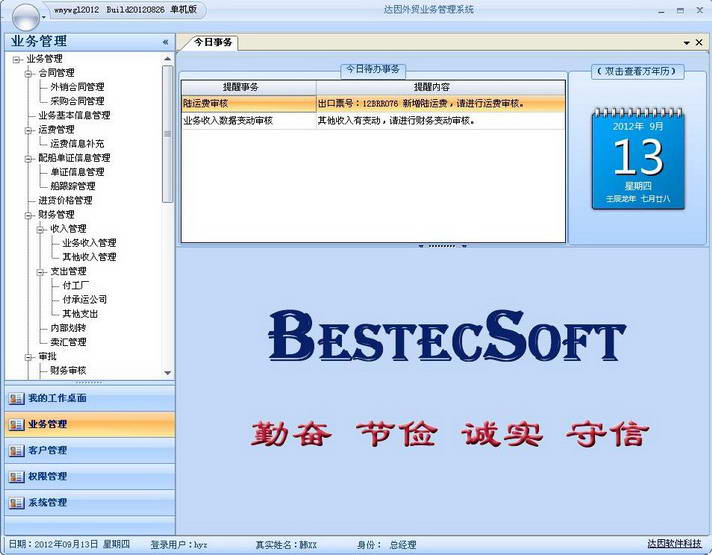Switch to the 今日事务 tab
This screenshot has width=712, height=555.
pos(213,42)
